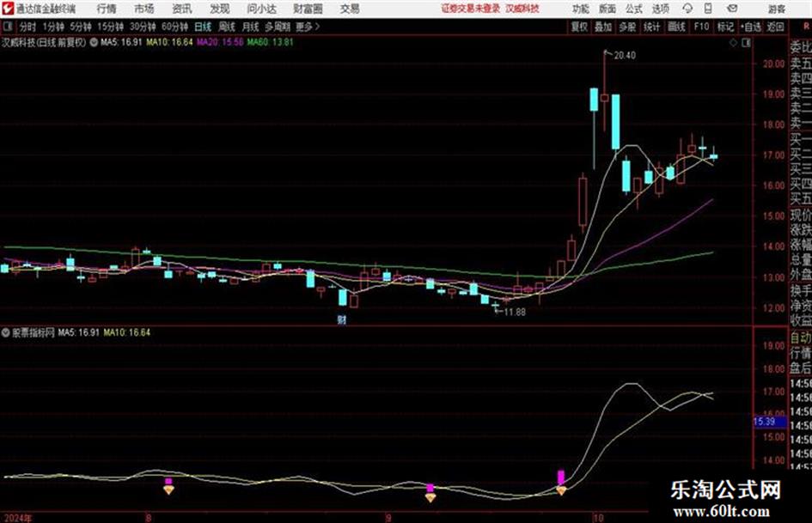Click the 统计 statistics button
This screenshot has height=523, width=812.
(652, 27)
